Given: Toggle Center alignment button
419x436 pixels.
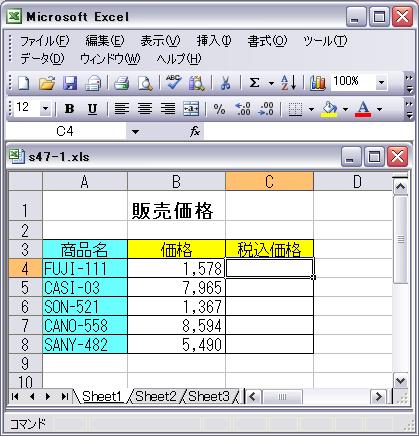Looking at the screenshot, I should [x=145, y=109].
